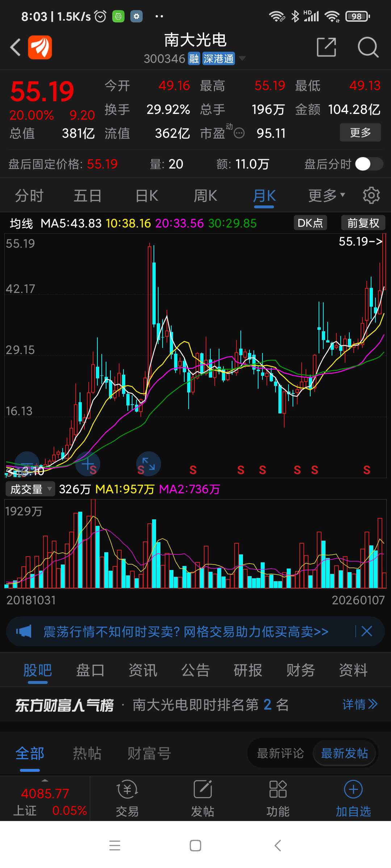Switch to the 周K chart tab

[205, 196]
